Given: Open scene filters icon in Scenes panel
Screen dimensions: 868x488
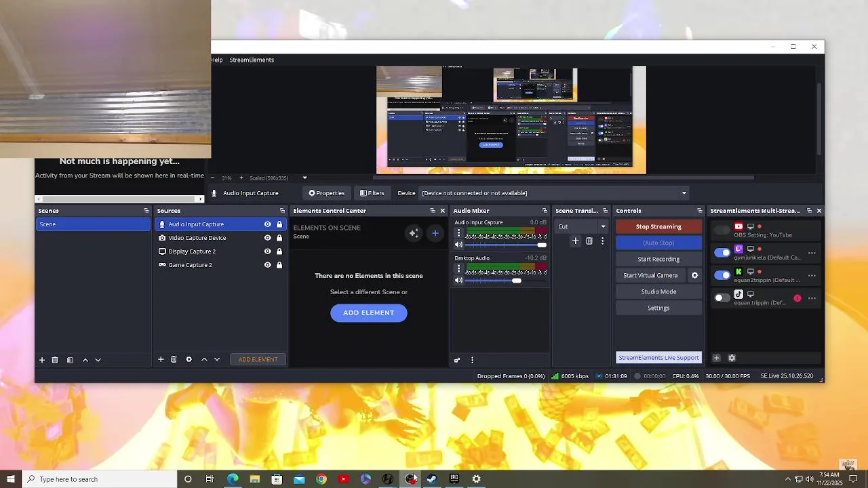Looking at the screenshot, I should pyautogui.click(x=70, y=360).
